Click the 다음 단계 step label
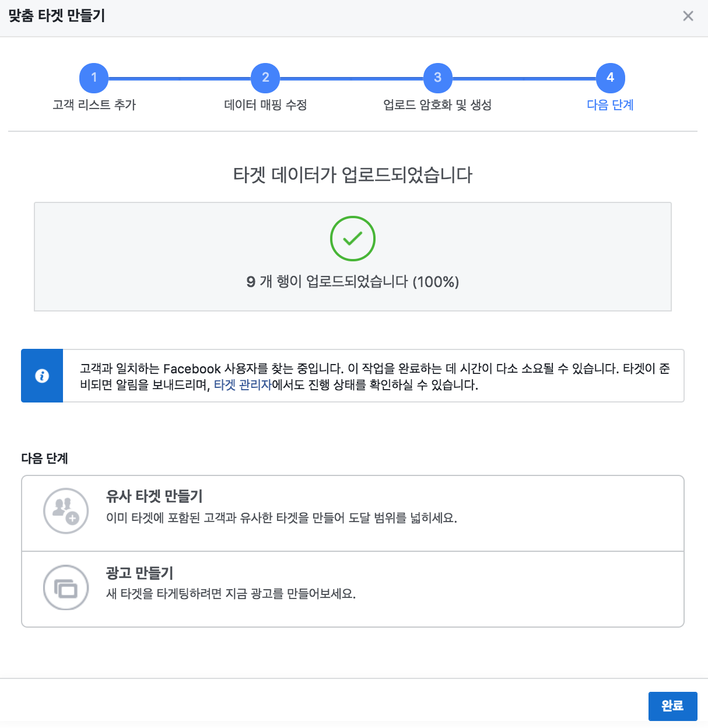The width and height of the screenshot is (708, 728). (x=610, y=106)
